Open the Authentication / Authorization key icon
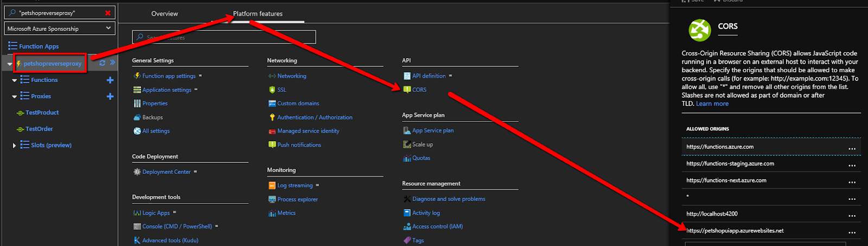 tap(272, 117)
